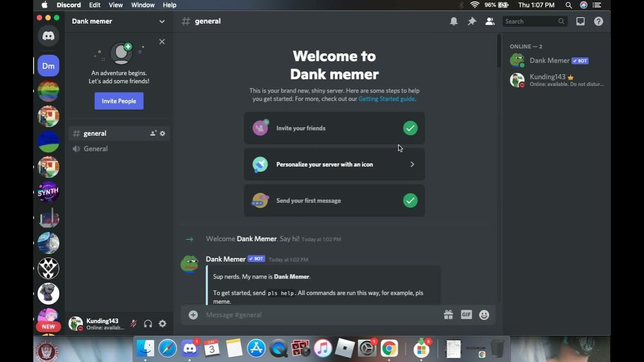This screenshot has height=362, width=644.
Task: Click Invite People button
Action: [119, 101]
